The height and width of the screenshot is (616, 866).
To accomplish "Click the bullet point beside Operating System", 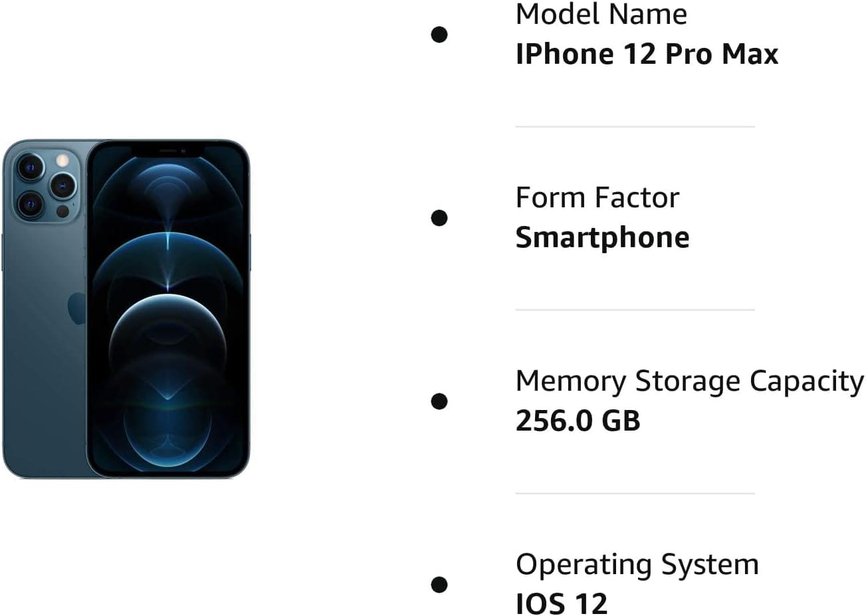I will point(439,584).
